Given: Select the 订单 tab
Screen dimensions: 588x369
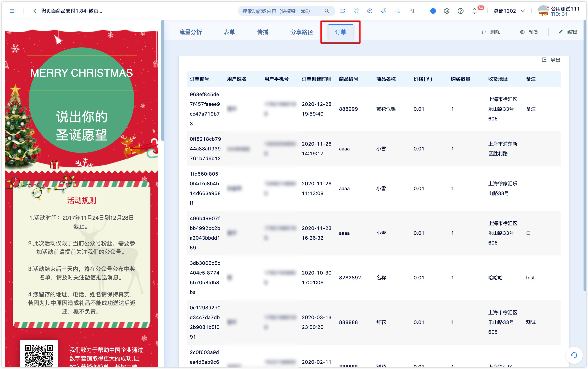Looking at the screenshot, I should [340, 32].
